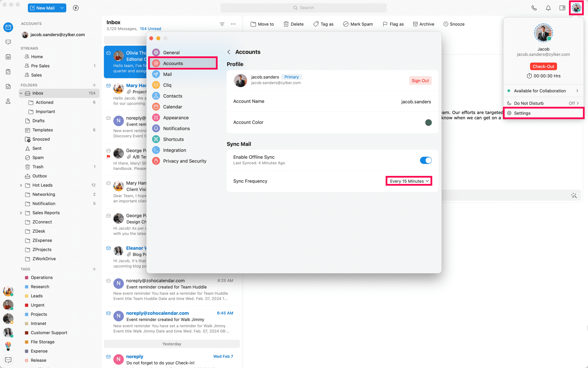Open the Notifications settings section
Image resolution: width=588 pixels, height=368 pixels.
coord(176,128)
